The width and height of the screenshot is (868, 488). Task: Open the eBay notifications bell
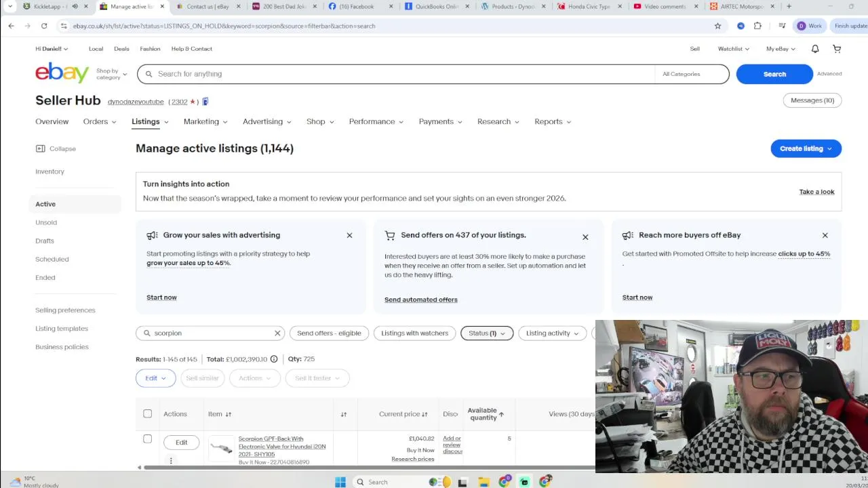[x=815, y=49]
